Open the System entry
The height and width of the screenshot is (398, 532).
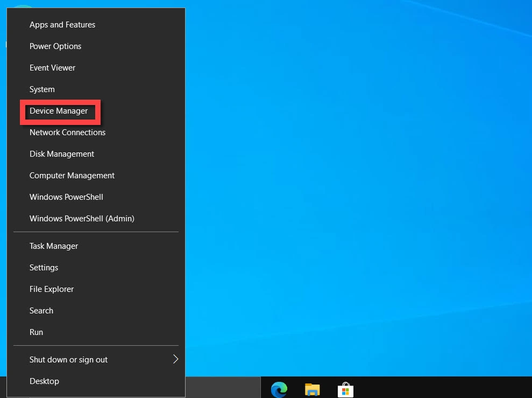96,89
